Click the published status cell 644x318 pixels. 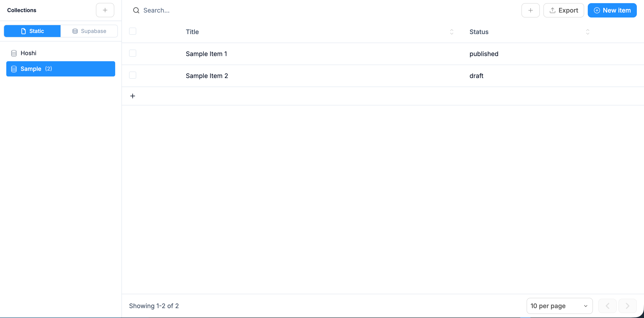(484, 54)
